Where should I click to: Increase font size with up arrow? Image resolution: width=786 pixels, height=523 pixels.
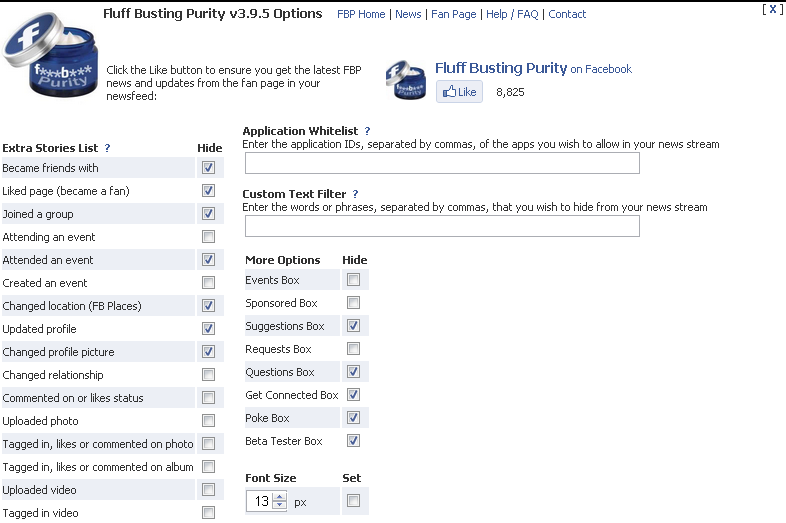[x=280, y=497]
